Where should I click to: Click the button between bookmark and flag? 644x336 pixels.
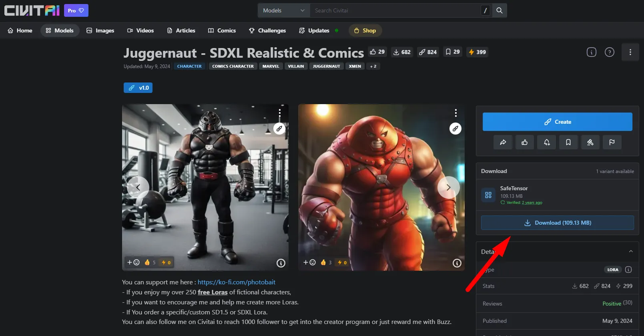coord(590,142)
